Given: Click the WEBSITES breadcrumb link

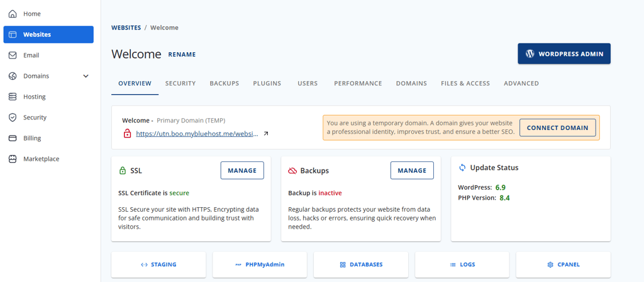Looking at the screenshot, I should point(126,28).
